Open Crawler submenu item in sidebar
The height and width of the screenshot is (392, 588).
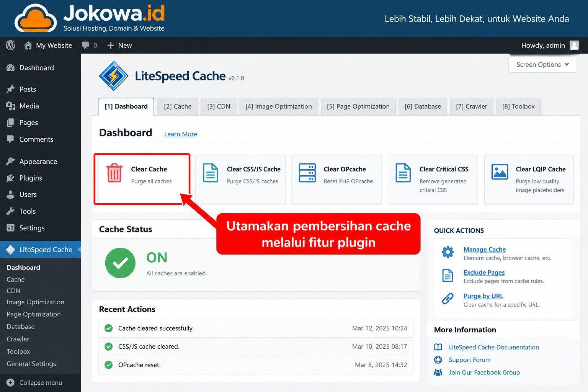(x=18, y=339)
